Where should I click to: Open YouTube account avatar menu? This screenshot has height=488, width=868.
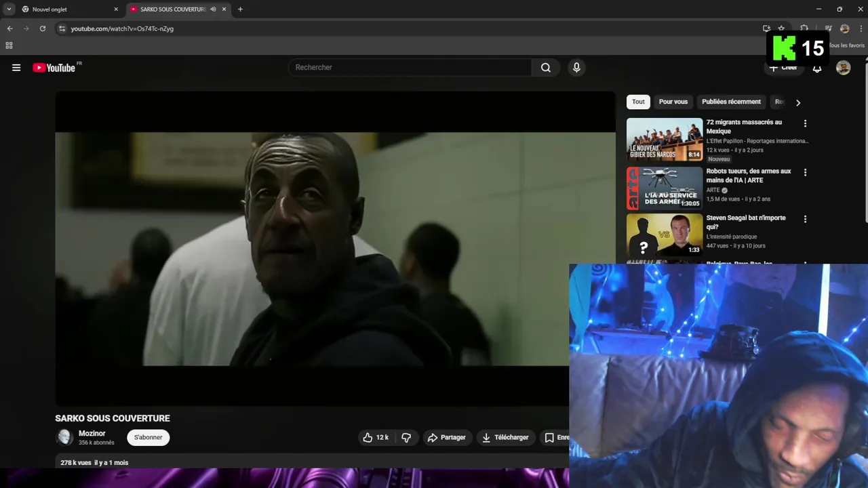pyautogui.click(x=844, y=68)
